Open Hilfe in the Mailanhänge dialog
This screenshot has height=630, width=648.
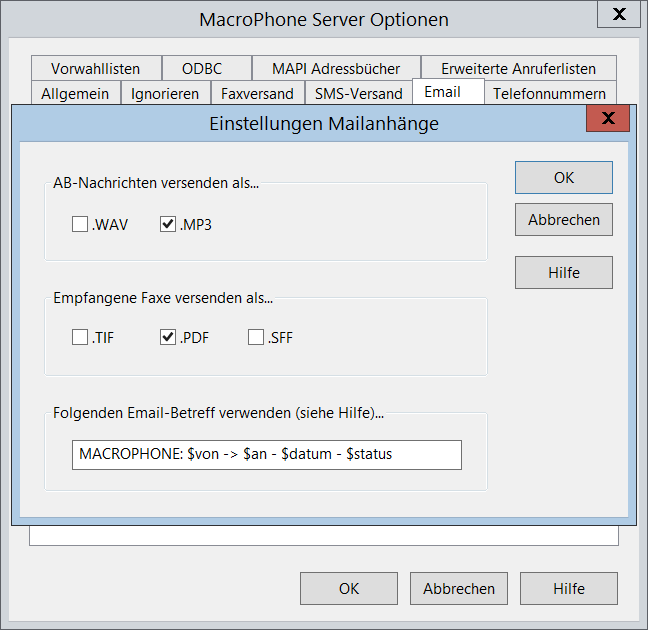click(563, 272)
